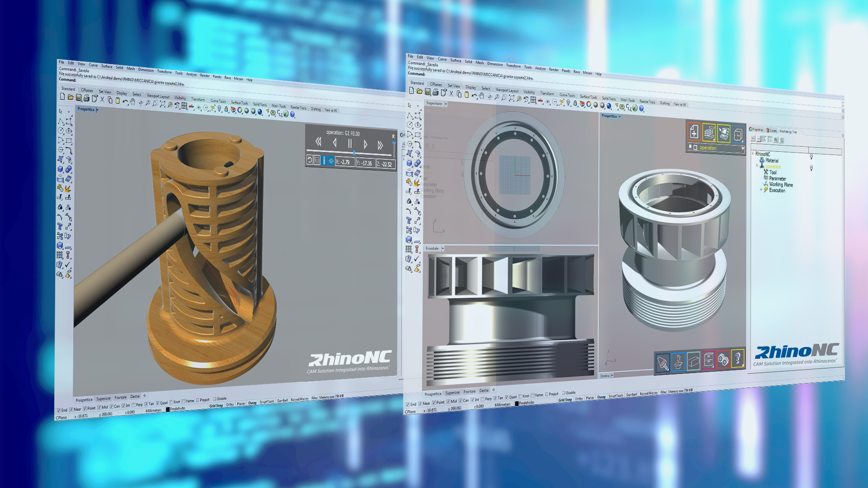Screen dimensions: 868x488
Task: Click the yellow-bordered machining stack icon
Action: tap(709, 133)
